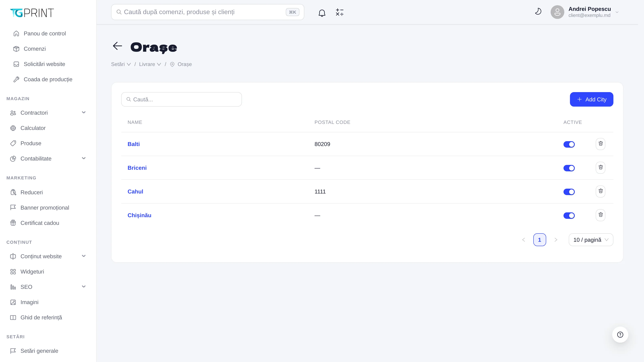Viewport: 644px width, 362px height.
Task: Disable active switch for Cahul
Action: 569,192
